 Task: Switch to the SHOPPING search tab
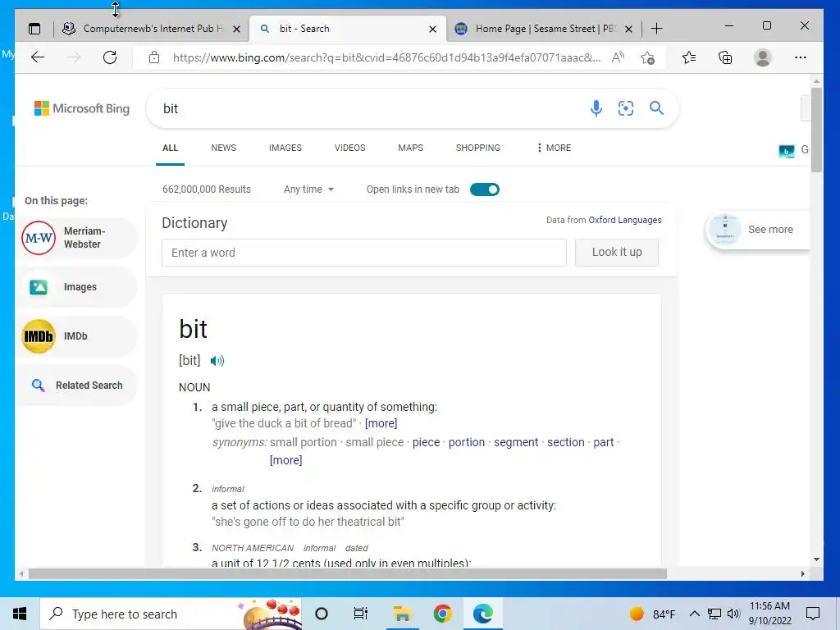(478, 148)
